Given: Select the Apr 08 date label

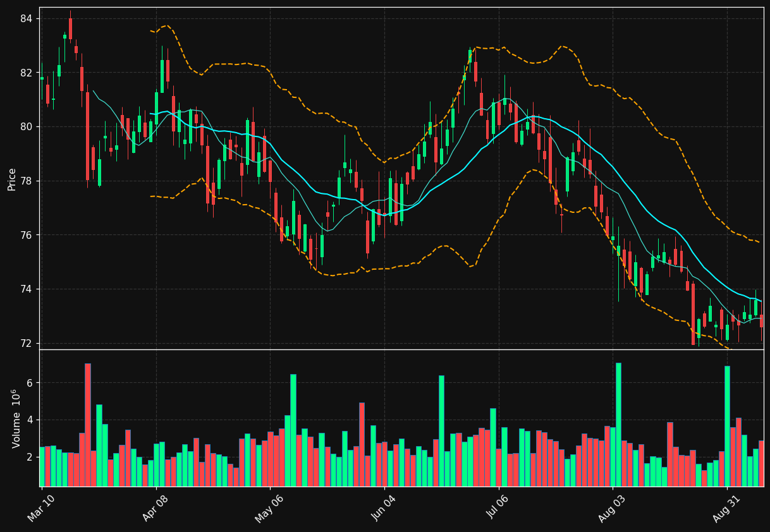Looking at the screenshot, I should pos(156,507).
